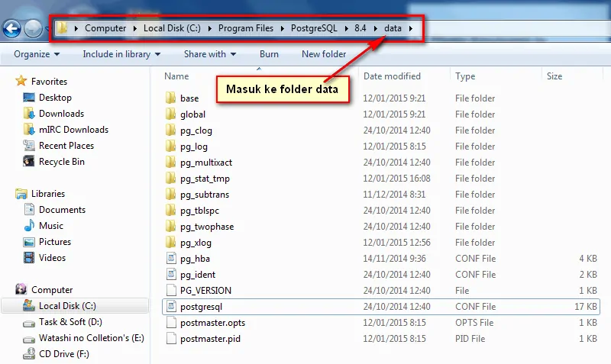Click the Music note icon

pyautogui.click(x=29, y=225)
